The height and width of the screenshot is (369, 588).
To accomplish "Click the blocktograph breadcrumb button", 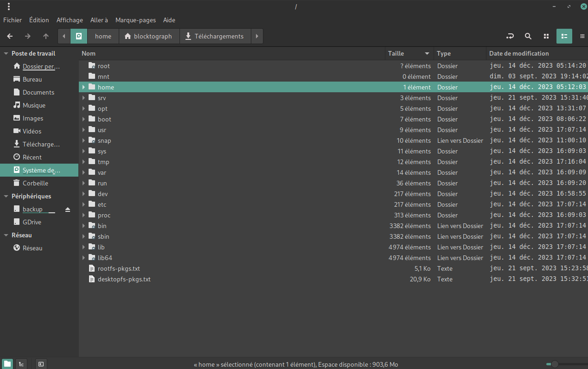I will click(149, 36).
